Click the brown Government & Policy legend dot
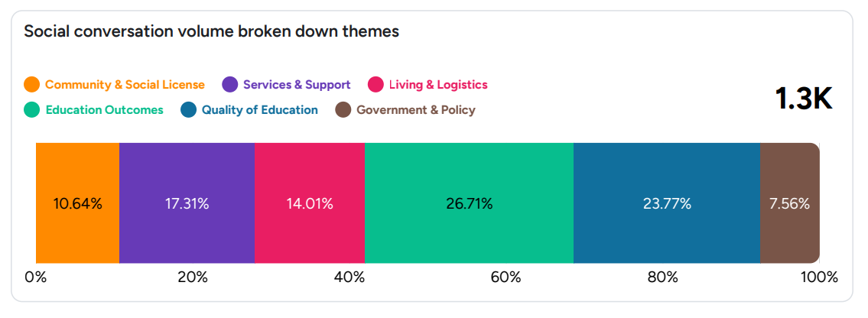Screen dimensions: 868x318 (x=343, y=110)
